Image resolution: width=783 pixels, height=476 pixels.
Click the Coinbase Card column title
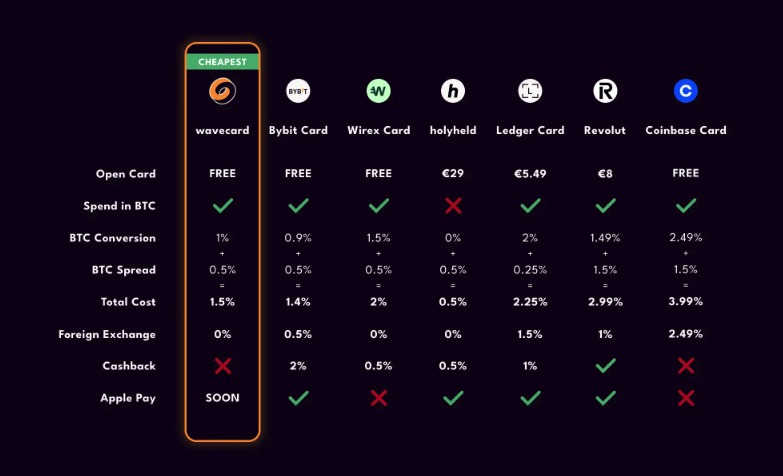[x=686, y=130]
